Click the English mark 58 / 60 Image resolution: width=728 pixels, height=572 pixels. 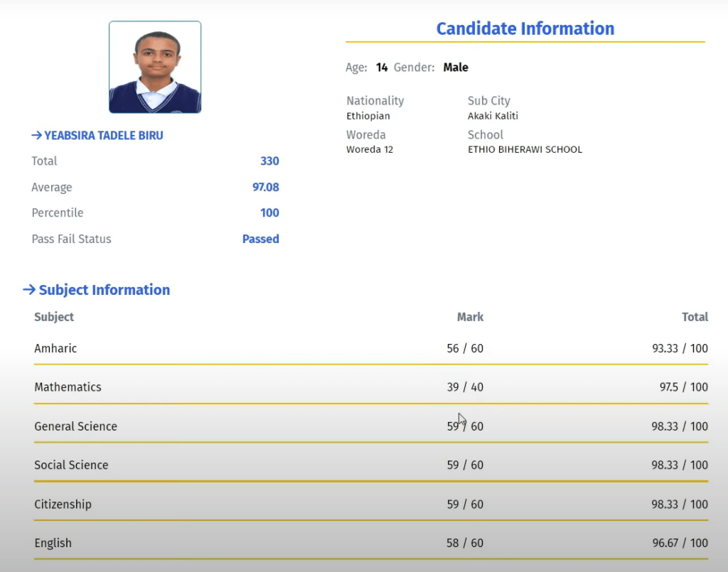click(x=465, y=543)
